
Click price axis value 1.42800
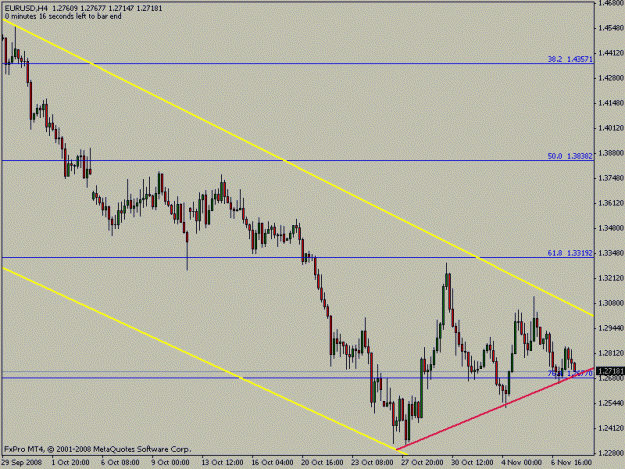(x=610, y=78)
